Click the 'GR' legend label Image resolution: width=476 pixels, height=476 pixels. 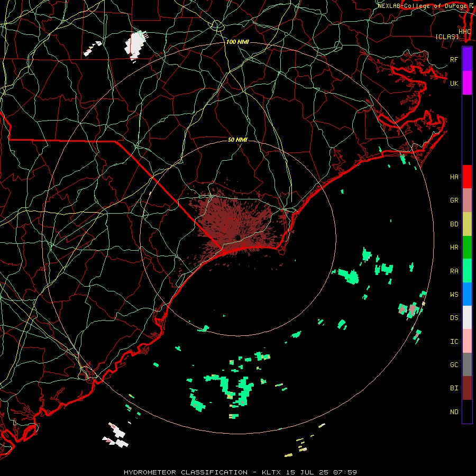[454, 200]
